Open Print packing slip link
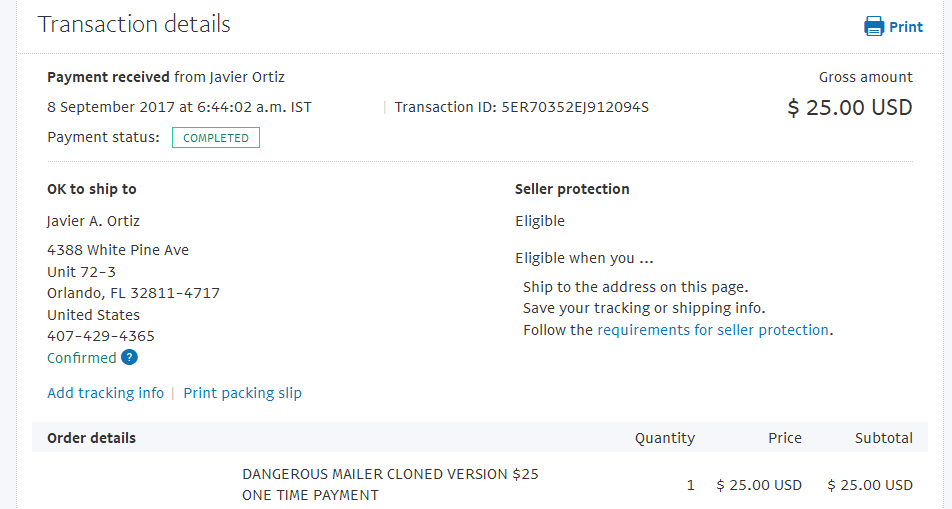This screenshot has height=509, width=952. click(242, 393)
